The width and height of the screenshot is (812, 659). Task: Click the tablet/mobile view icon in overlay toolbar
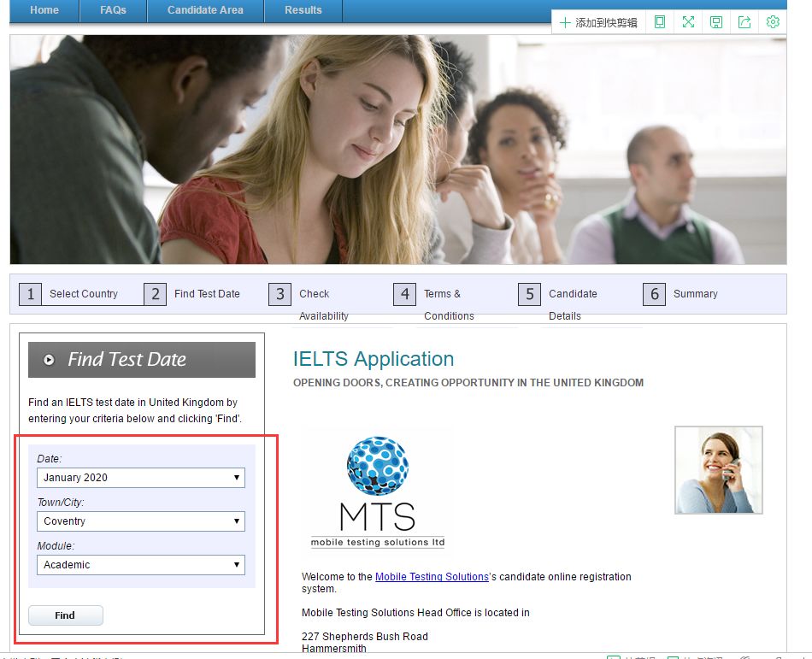click(x=660, y=21)
